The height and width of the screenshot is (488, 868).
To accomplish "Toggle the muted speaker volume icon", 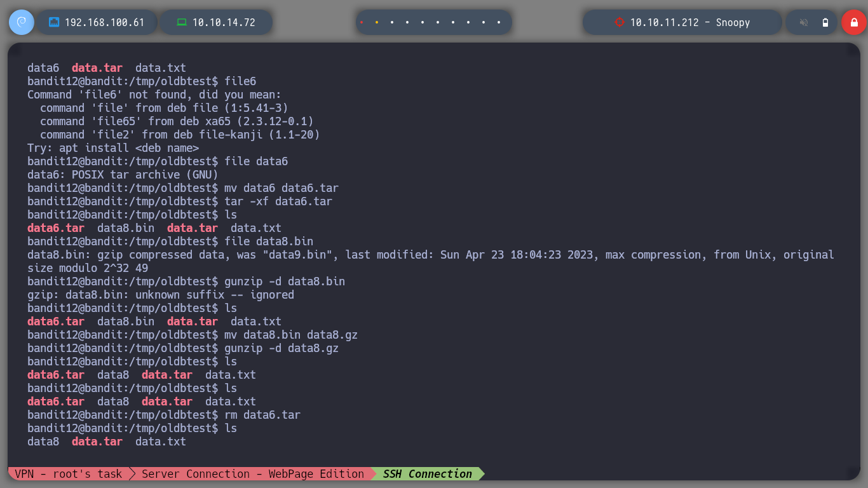I will tap(804, 22).
